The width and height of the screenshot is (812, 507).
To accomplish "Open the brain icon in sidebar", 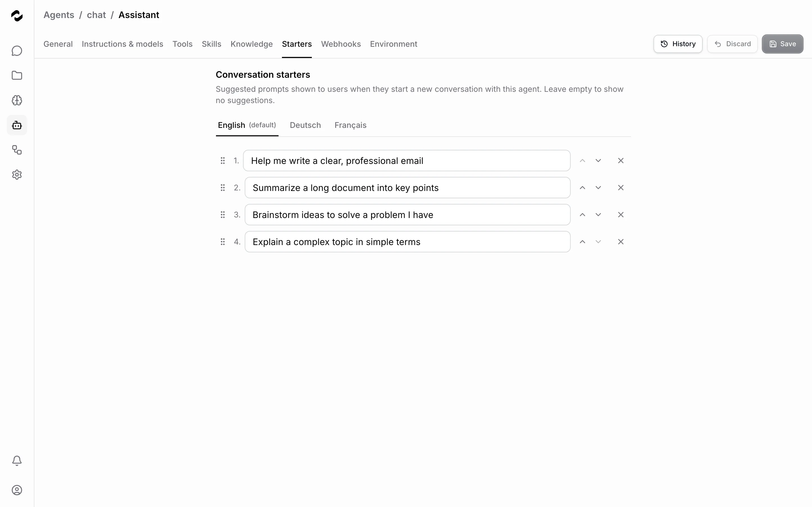I will 17,100.
